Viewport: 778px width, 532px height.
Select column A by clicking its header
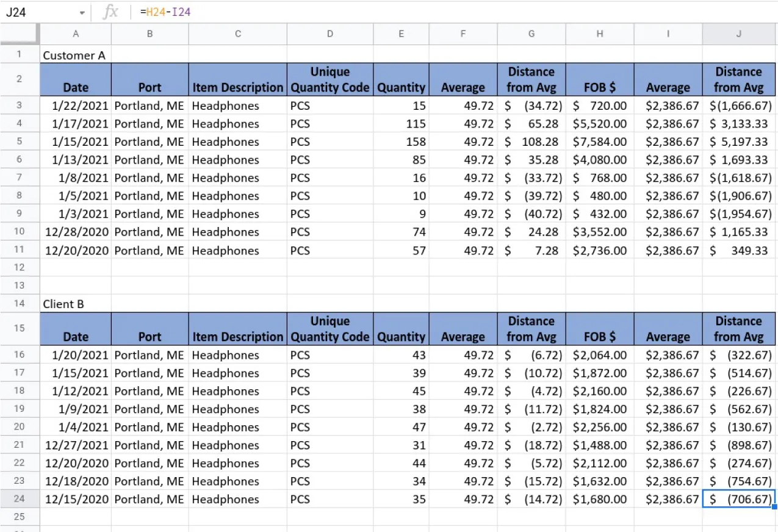pyautogui.click(x=76, y=34)
